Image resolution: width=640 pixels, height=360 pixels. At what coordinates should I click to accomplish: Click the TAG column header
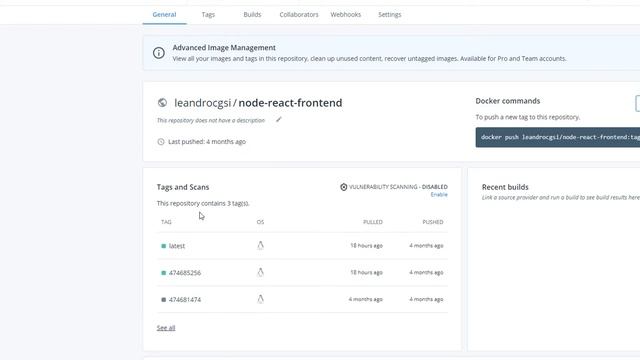click(x=166, y=222)
